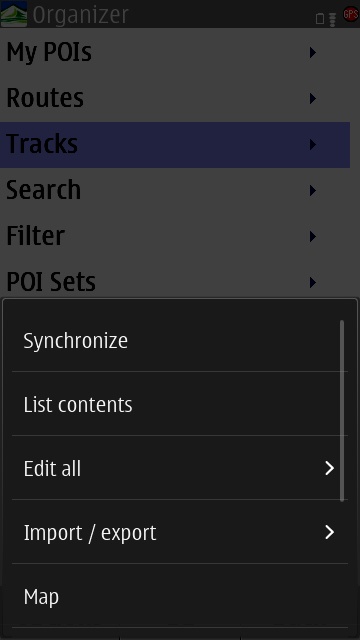The height and width of the screenshot is (640, 360).
Task: Click the popup menu scrollbar
Action: [342, 411]
